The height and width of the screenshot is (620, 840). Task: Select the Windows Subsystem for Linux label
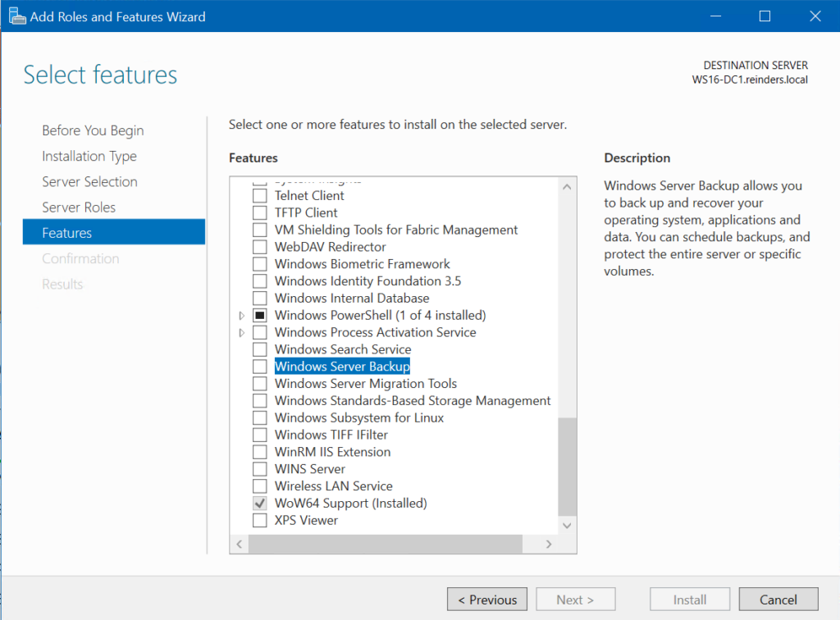(359, 418)
